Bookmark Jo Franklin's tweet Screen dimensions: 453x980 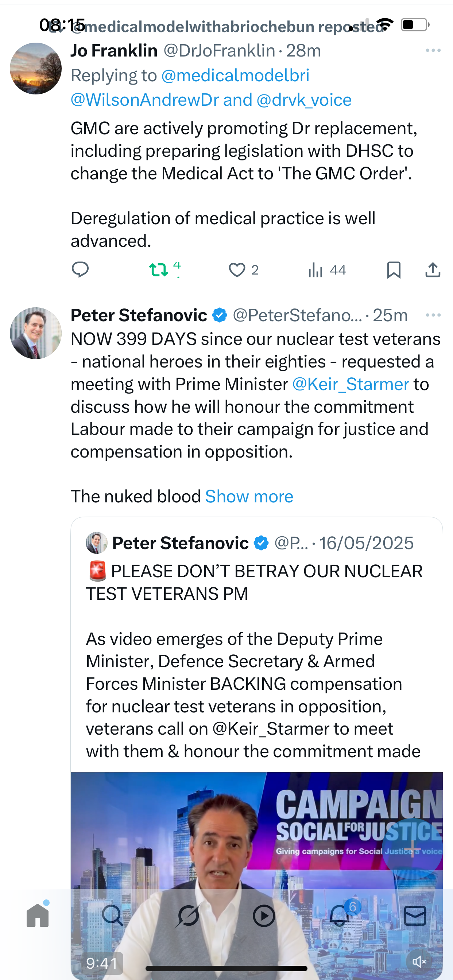394,270
